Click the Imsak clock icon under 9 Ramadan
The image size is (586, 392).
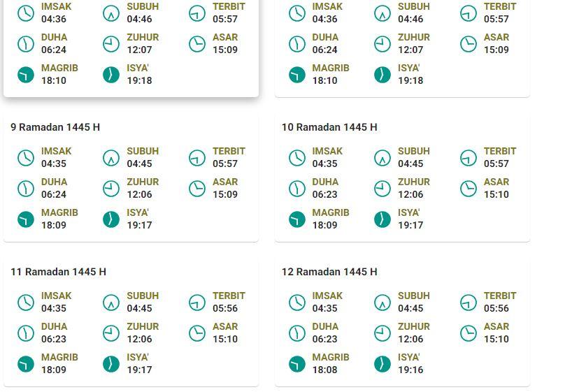(26, 158)
